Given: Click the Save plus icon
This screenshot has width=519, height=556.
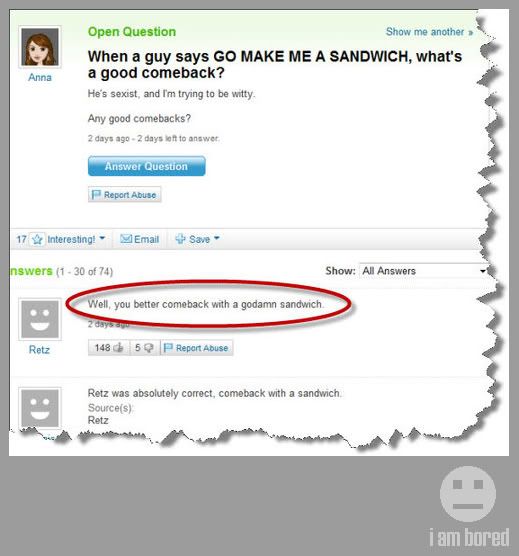Looking at the screenshot, I should (x=180, y=239).
